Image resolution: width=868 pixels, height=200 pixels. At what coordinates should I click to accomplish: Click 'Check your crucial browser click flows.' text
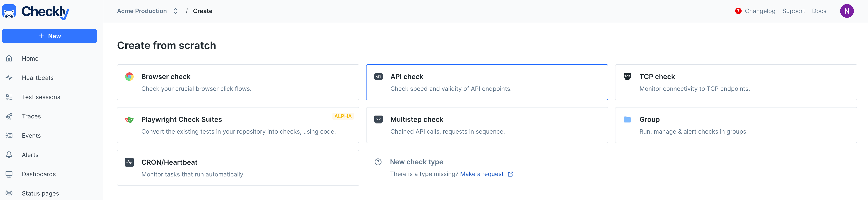coord(196,89)
